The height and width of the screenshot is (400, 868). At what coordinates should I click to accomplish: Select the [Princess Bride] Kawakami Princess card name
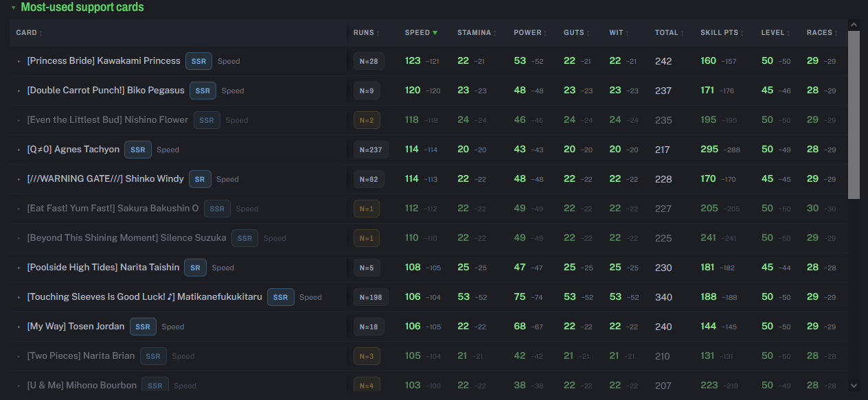(x=104, y=61)
